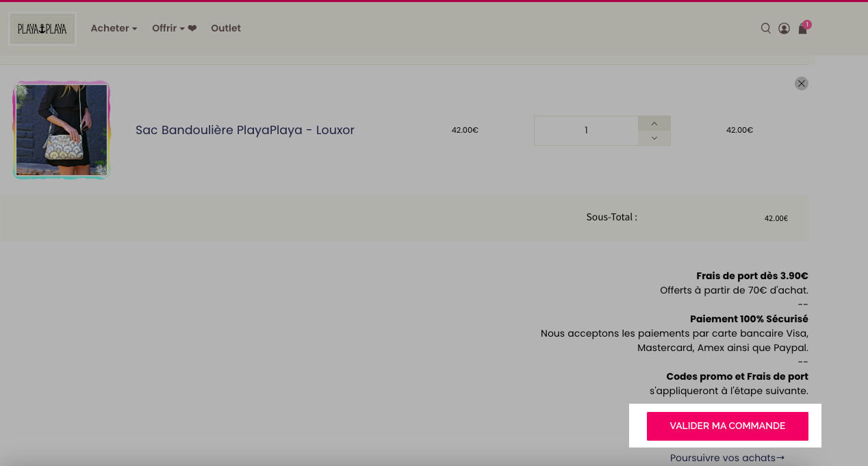868x466 pixels.
Task: Click the arrow after Poursuivre vos achats
Action: click(x=780, y=458)
